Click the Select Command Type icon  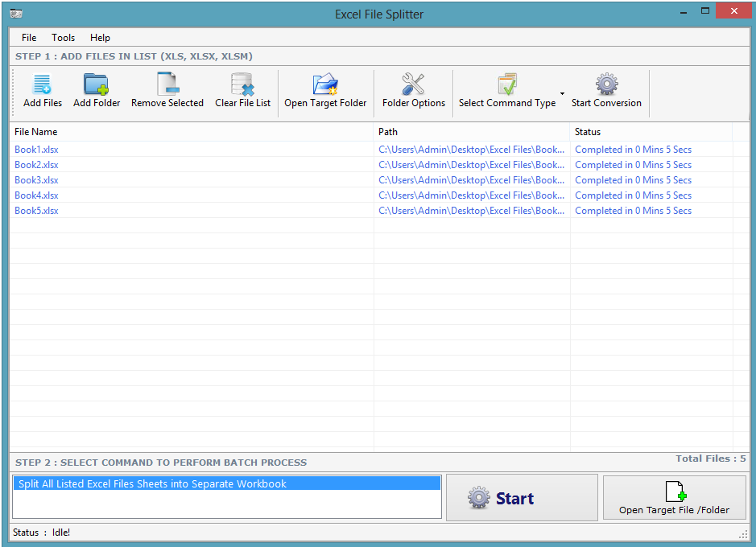click(x=507, y=84)
